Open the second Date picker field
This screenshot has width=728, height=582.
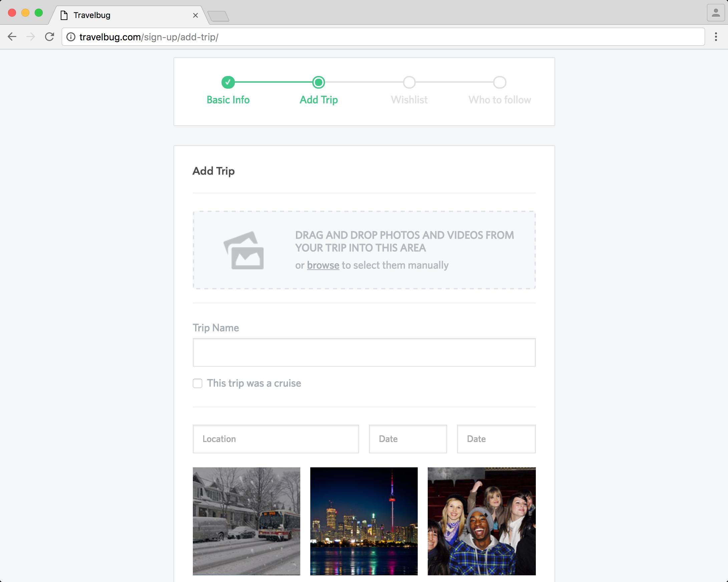(x=496, y=439)
